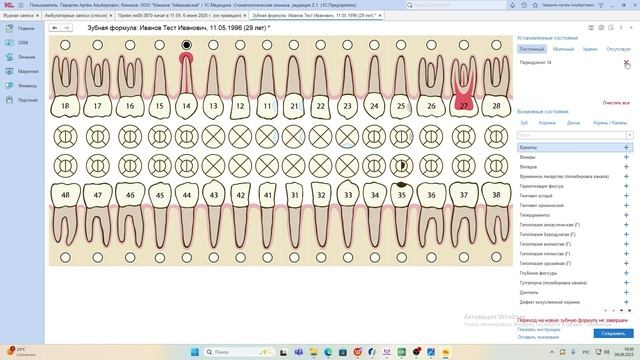Filter possible states by Десна tab
The height and width of the screenshot is (360, 640).
(573, 123)
